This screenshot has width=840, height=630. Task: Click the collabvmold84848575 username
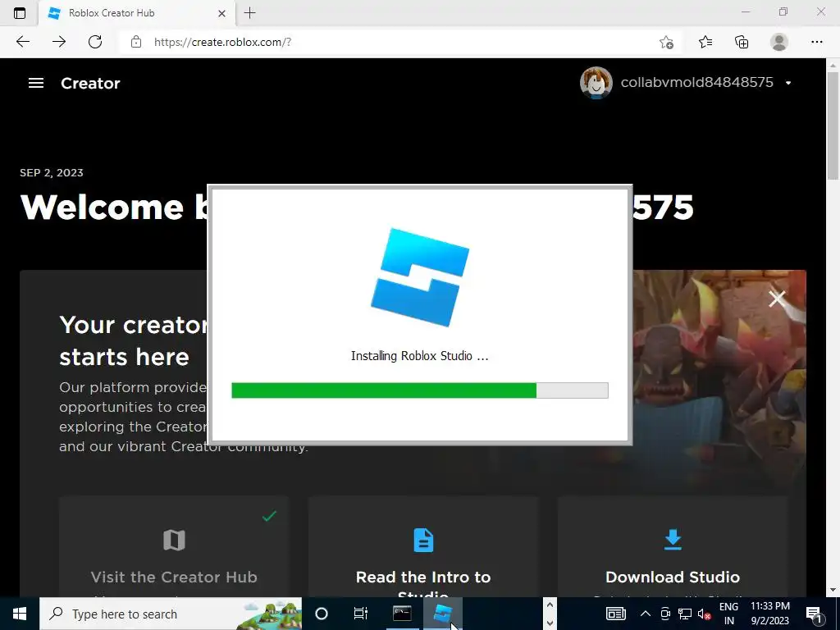[x=696, y=83]
